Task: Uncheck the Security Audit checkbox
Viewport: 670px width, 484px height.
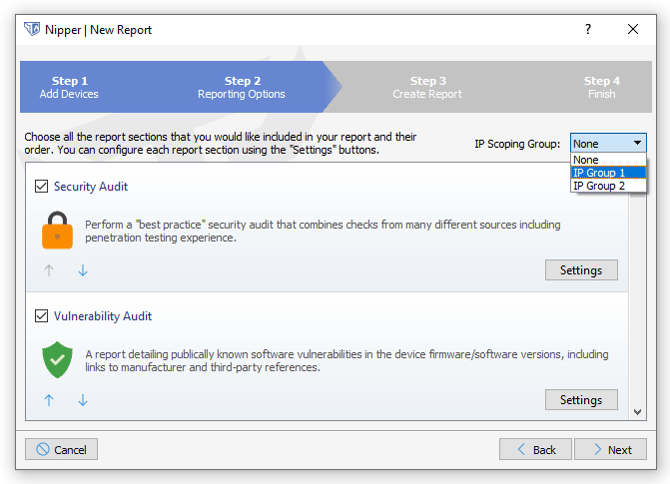Action: (x=42, y=186)
